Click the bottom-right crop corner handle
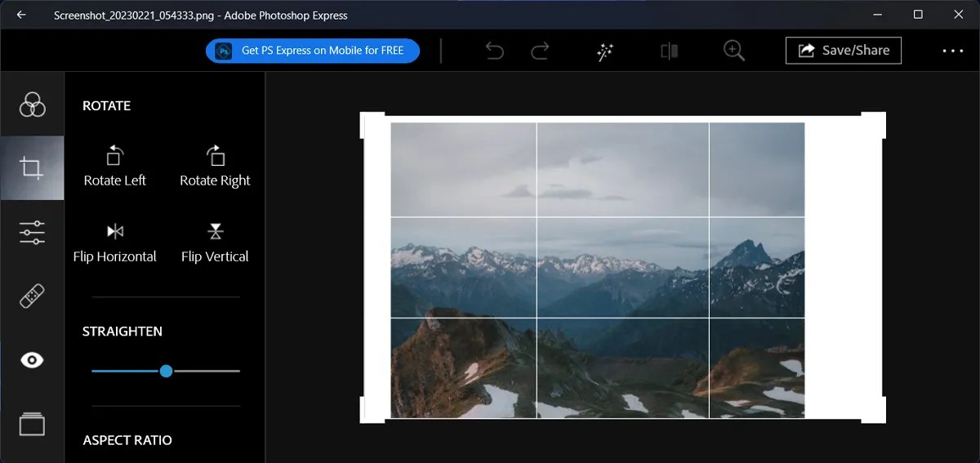 (873, 411)
